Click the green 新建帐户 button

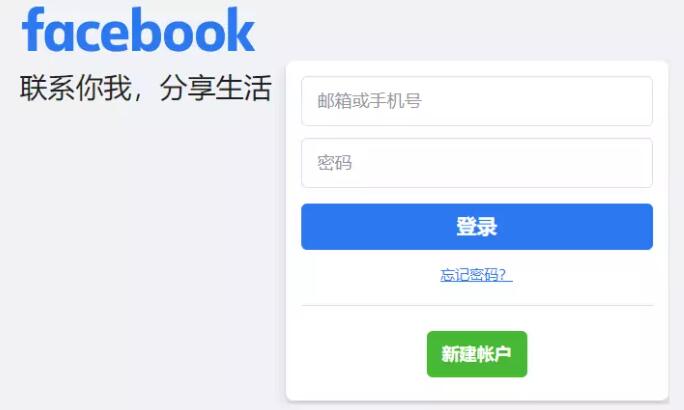tap(477, 354)
